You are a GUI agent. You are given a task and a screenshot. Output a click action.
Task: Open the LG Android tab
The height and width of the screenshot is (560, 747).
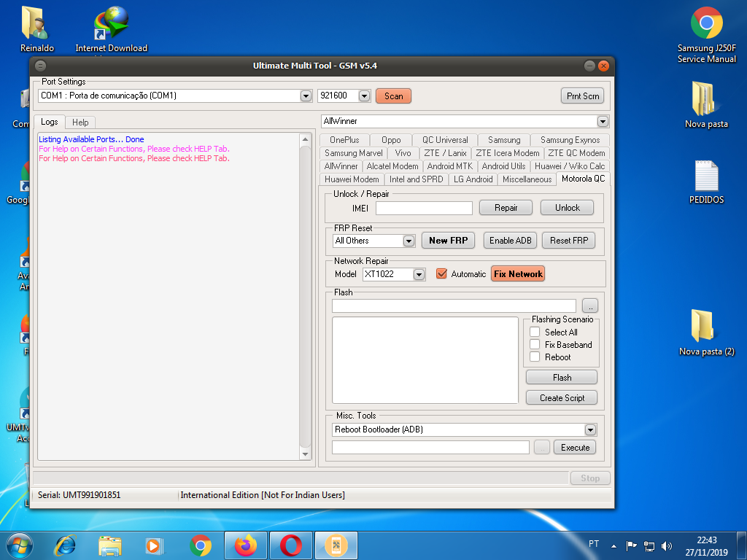pyautogui.click(x=473, y=179)
